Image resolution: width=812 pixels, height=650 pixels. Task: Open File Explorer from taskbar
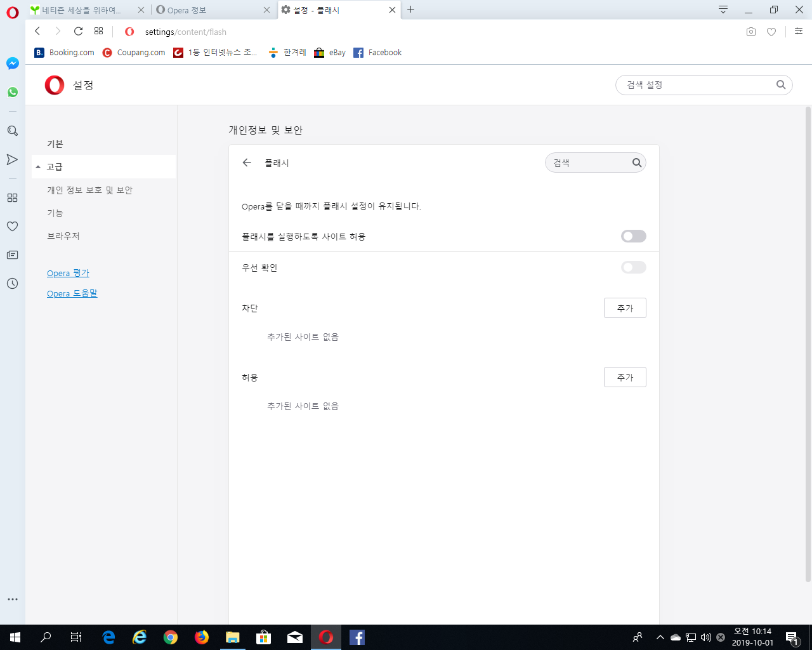pos(233,637)
